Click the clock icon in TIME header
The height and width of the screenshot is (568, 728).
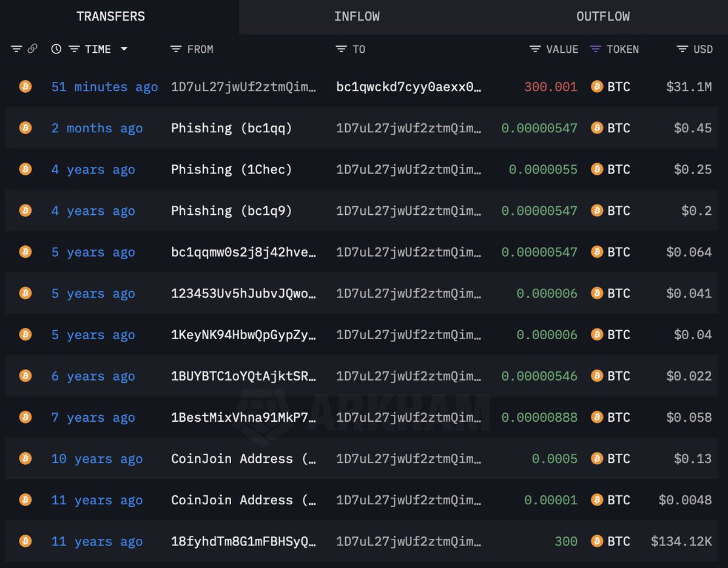(x=56, y=49)
